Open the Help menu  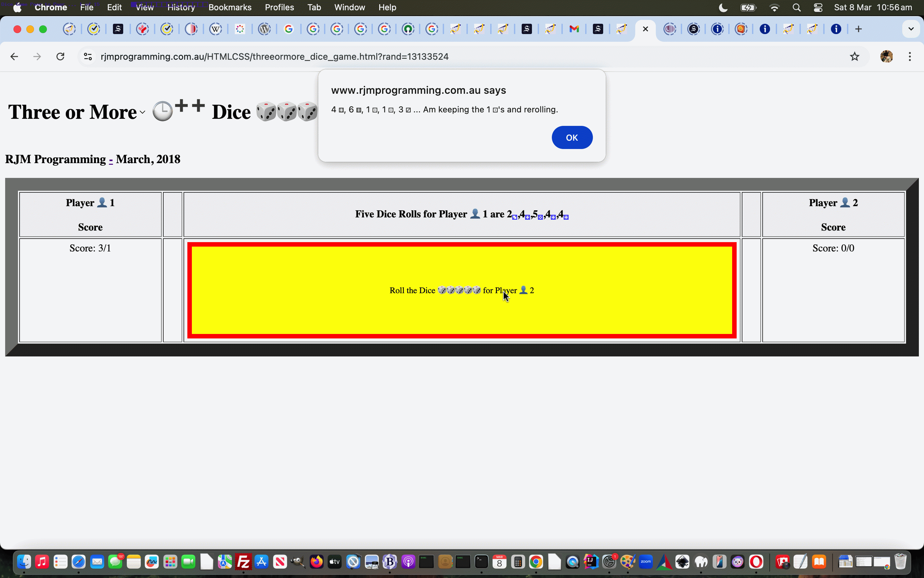coord(387,7)
